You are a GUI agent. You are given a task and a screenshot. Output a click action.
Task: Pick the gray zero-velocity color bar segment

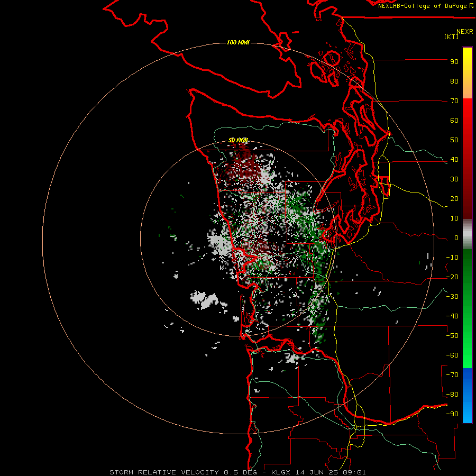point(467,234)
